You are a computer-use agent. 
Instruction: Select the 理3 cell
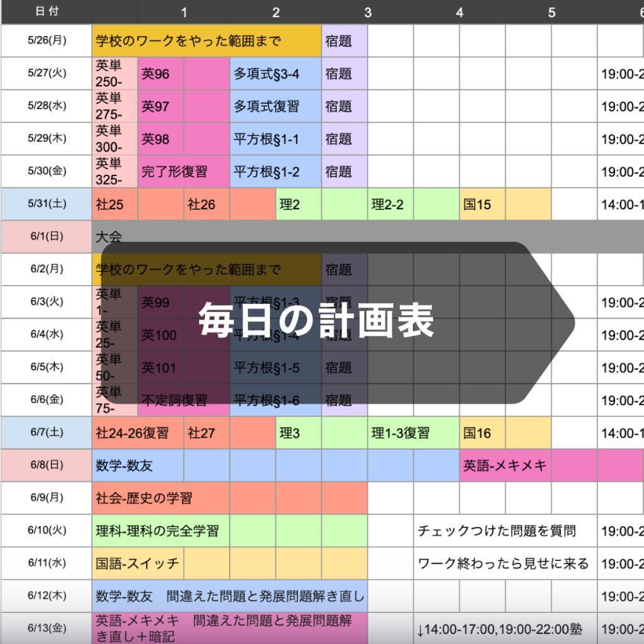pos(299,433)
